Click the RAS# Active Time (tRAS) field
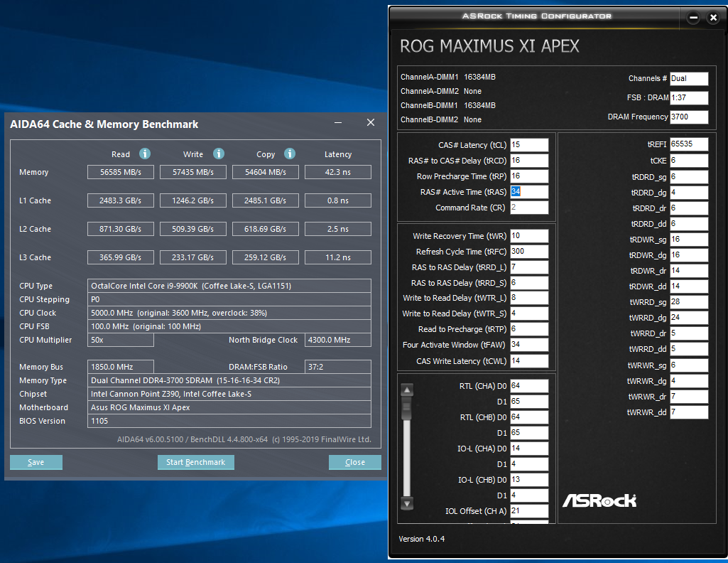The height and width of the screenshot is (563, 728). point(529,192)
